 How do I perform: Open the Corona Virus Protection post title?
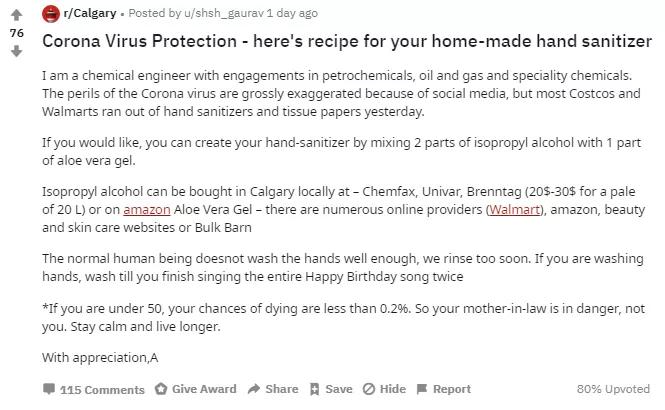(347, 42)
